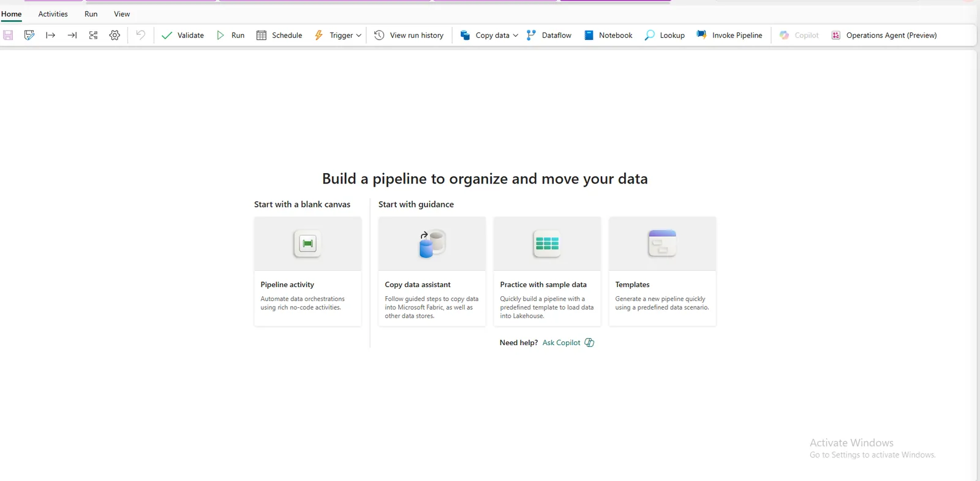Expand the Copy data dropdown chevron
Screen dimensions: 980x481
click(515, 35)
